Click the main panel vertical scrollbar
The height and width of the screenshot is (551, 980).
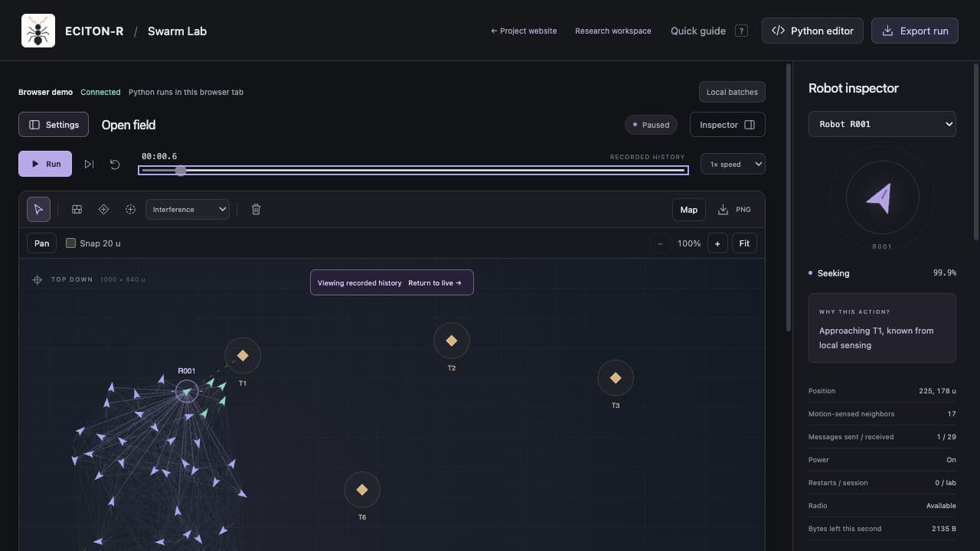click(x=789, y=197)
